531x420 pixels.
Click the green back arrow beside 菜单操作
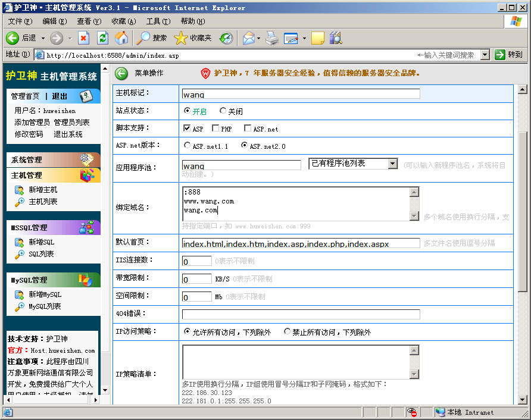coord(121,73)
